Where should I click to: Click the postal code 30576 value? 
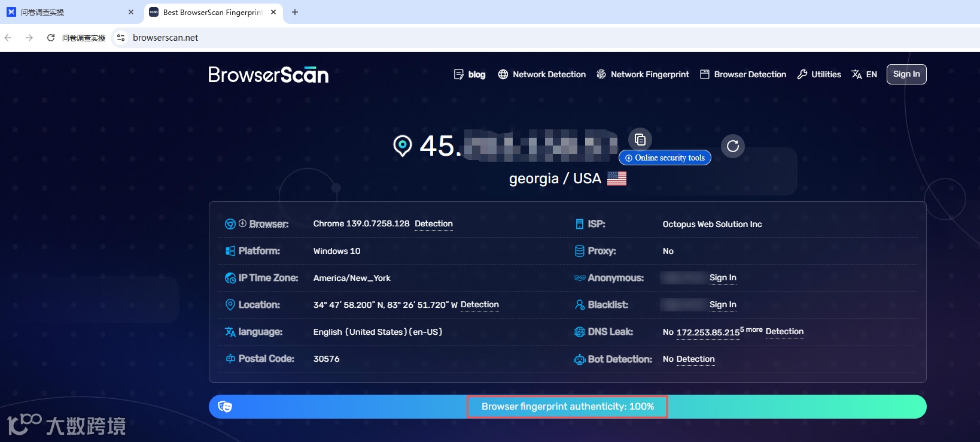tap(327, 359)
